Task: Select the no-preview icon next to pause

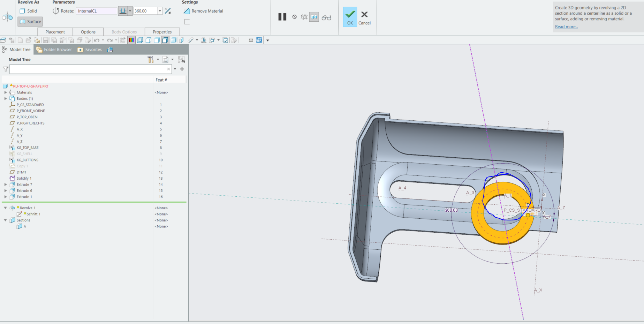Action: (x=294, y=17)
